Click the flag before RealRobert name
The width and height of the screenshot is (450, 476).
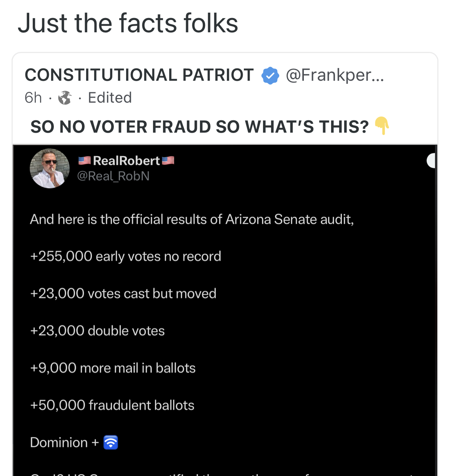point(85,161)
